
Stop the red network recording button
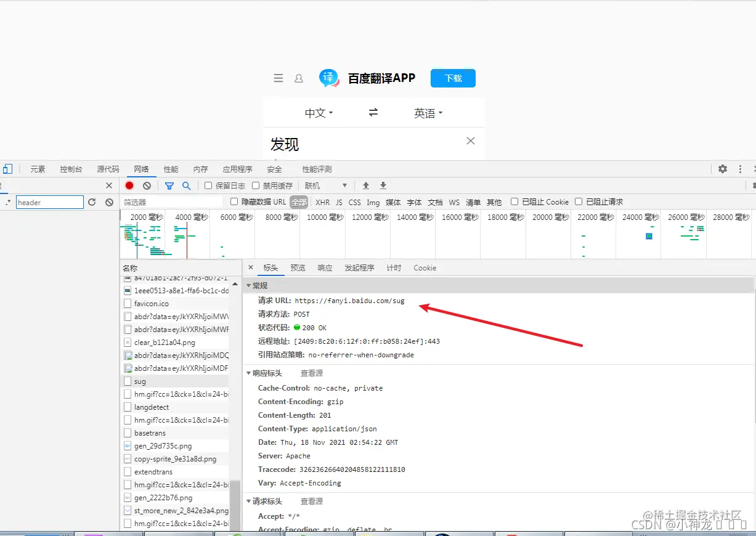[x=129, y=185]
